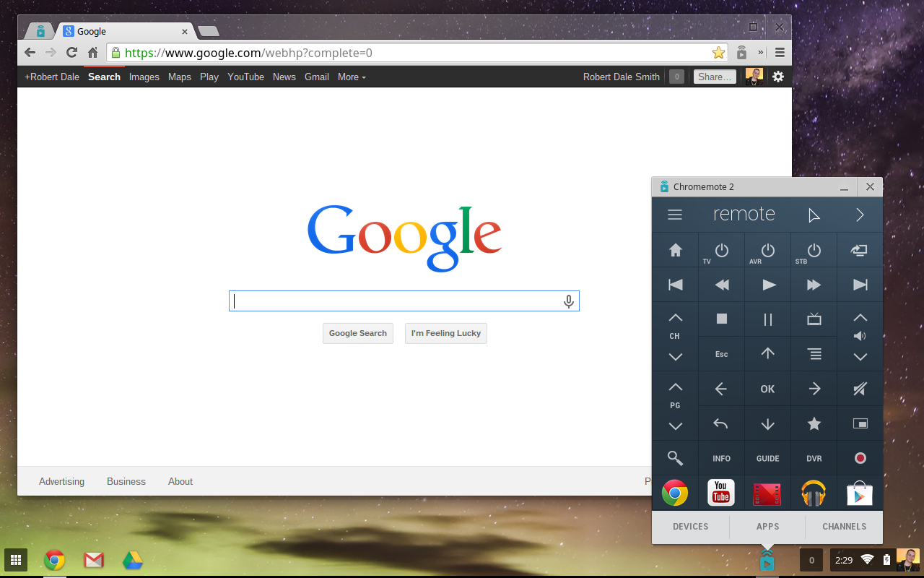
Task: Open the remote's menu list icon
Action: click(814, 354)
